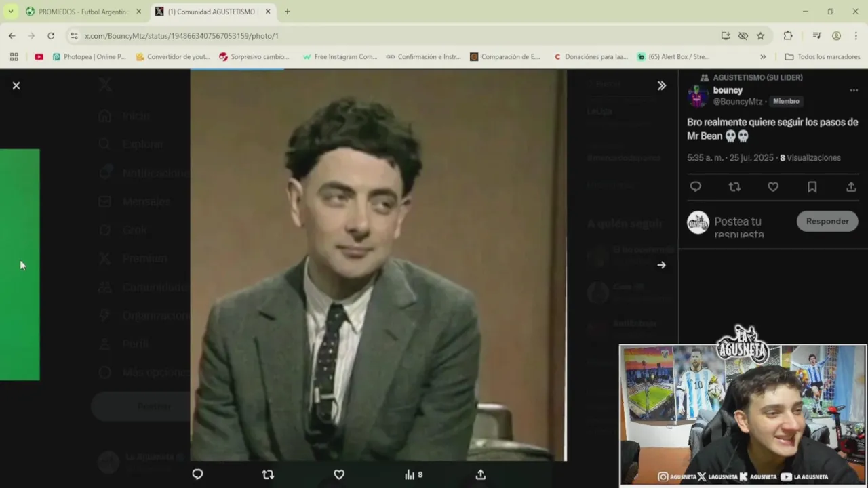Open the tab search dropdown

10,12
